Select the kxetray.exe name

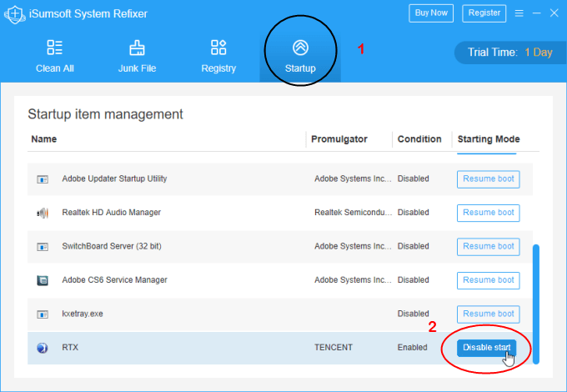click(x=83, y=314)
